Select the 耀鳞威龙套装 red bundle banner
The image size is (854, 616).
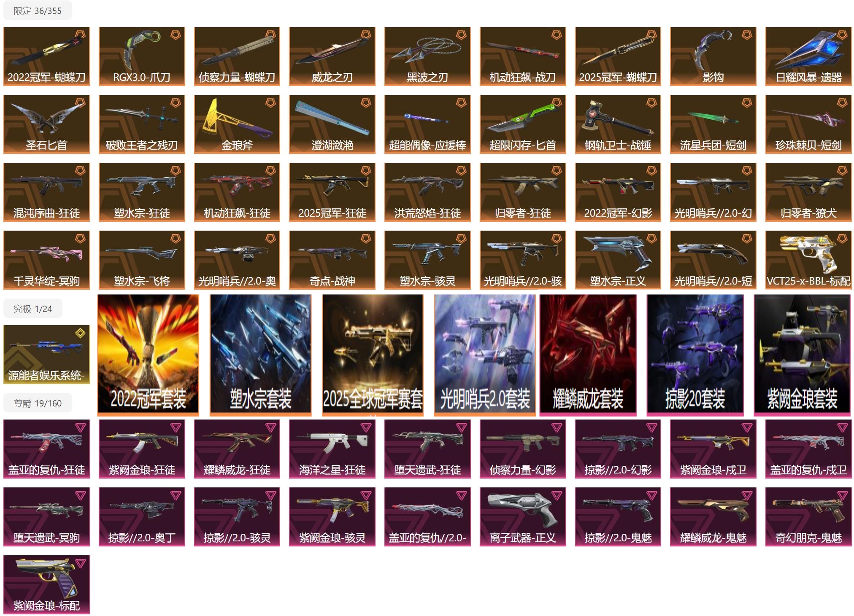click(x=588, y=355)
